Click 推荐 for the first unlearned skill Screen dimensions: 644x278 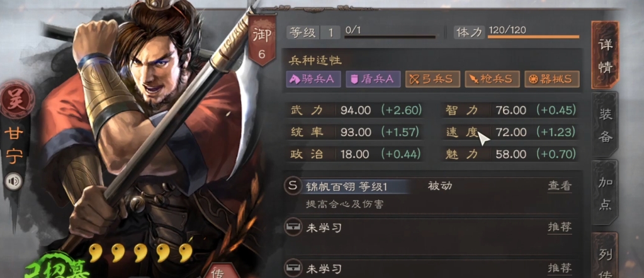point(560,227)
